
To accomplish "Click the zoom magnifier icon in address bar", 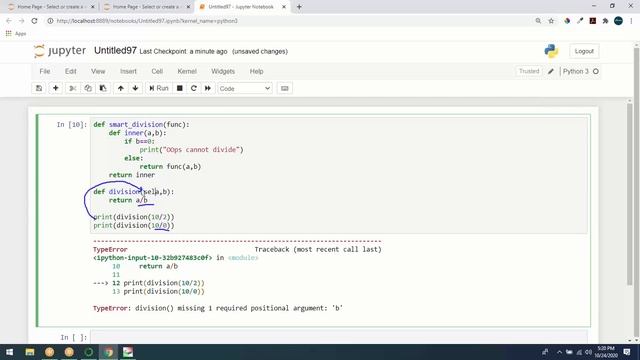I will click(x=538, y=21).
